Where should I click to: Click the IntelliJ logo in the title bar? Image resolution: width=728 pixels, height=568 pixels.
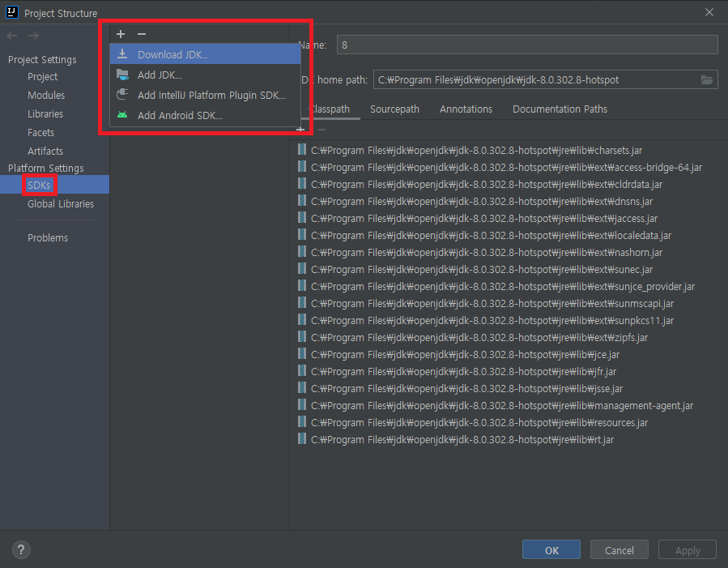[x=12, y=12]
